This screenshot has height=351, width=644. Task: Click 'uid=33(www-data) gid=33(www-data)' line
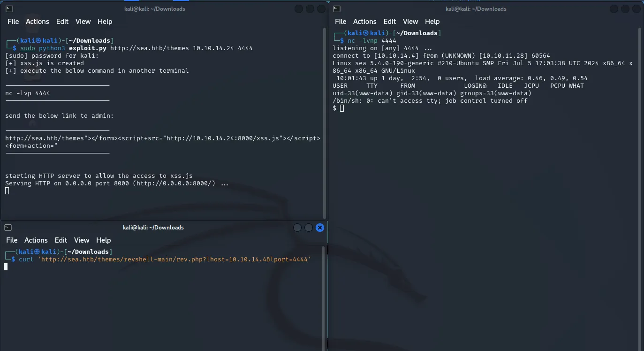[x=432, y=93]
